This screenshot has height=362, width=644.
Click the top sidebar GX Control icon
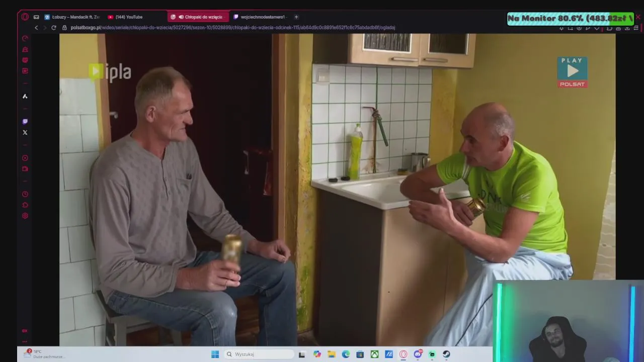pyautogui.click(x=25, y=38)
